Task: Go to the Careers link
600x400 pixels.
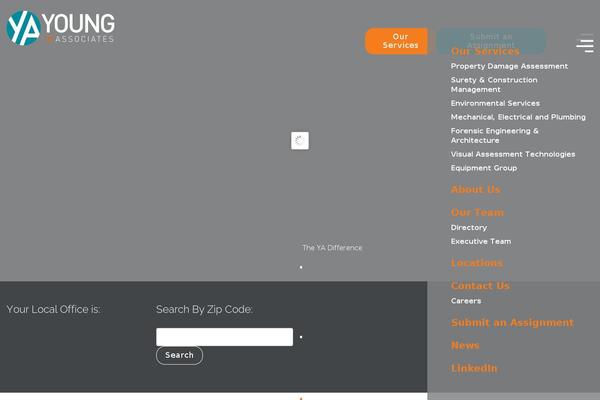Action: pyautogui.click(x=466, y=301)
